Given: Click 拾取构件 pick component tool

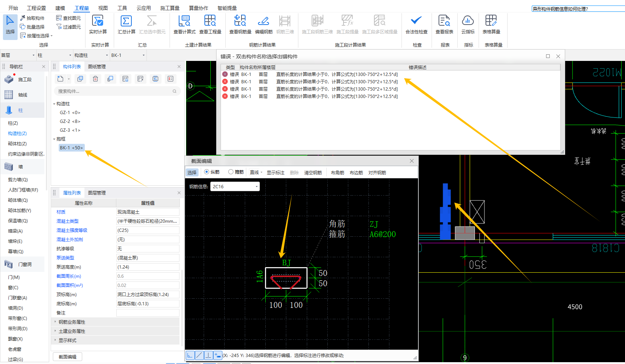Looking at the screenshot, I should [x=32, y=18].
